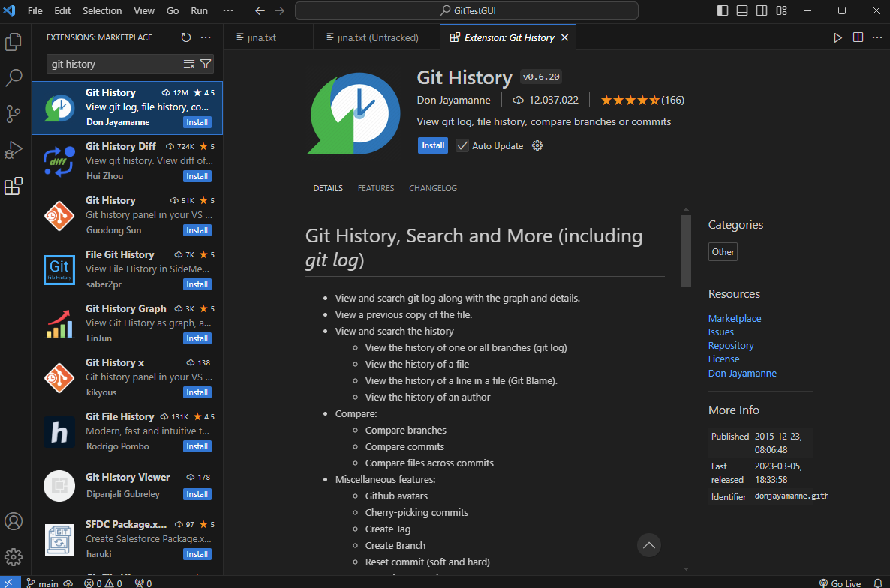Switch to jina.txt (Untracked) tab

point(376,37)
